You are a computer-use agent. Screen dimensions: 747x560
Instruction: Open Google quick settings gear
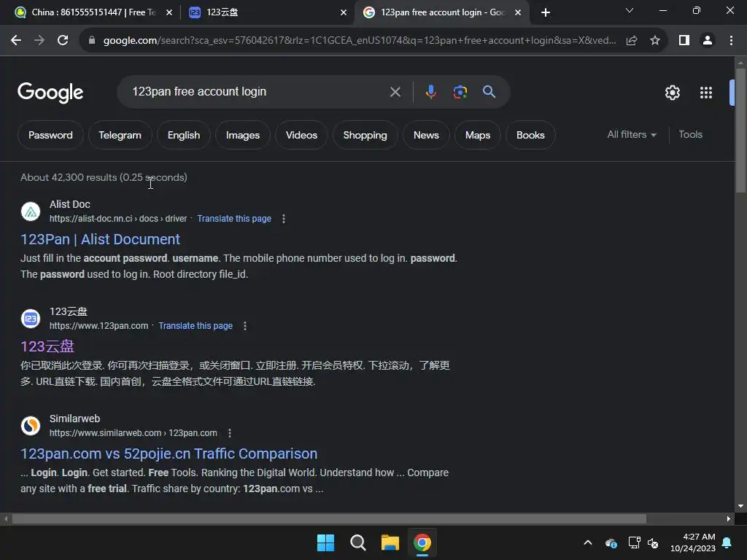[672, 93]
